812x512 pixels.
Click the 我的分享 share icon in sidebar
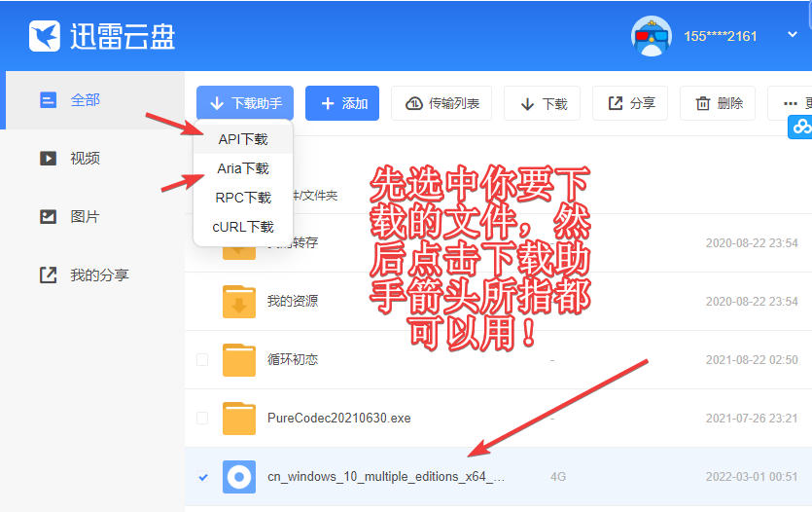[49, 275]
